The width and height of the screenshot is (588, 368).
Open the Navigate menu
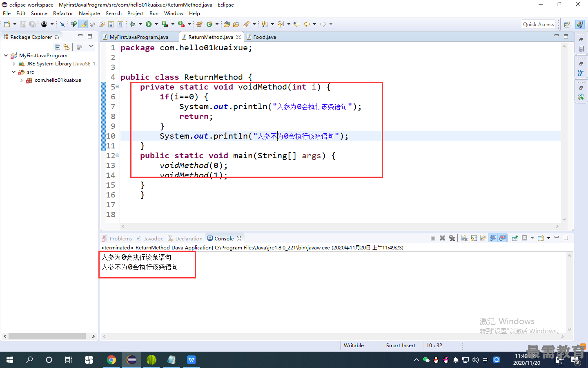coord(89,13)
